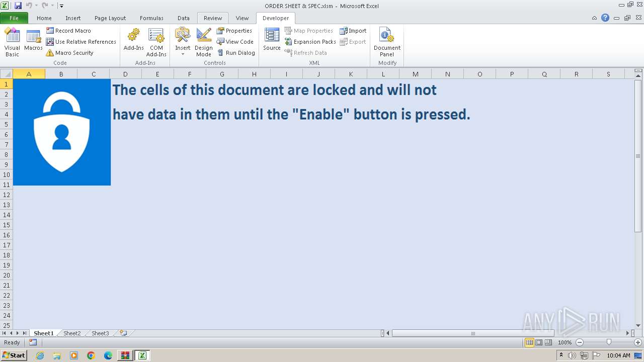Image resolution: width=644 pixels, height=362 pixels.
Task: Switch to the Home tab
Action: click(44, 18)
